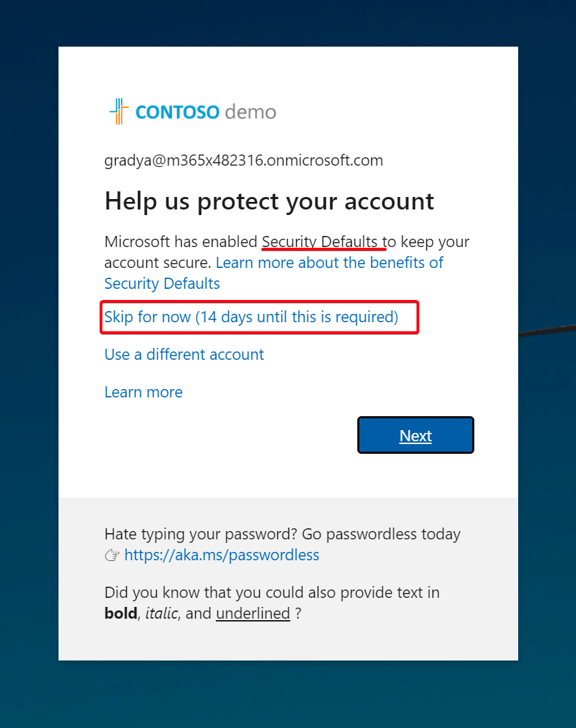Choose Skip for now (14 days) link

click(251, 317)
